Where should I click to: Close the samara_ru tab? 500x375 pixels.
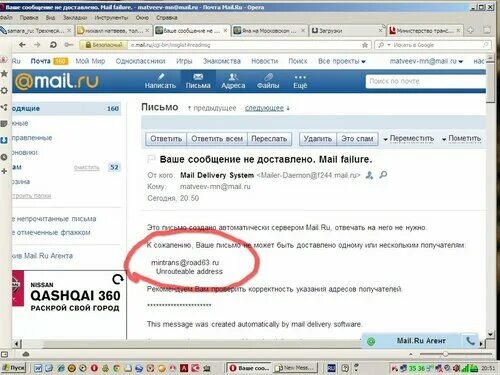[x=69, y=30]
